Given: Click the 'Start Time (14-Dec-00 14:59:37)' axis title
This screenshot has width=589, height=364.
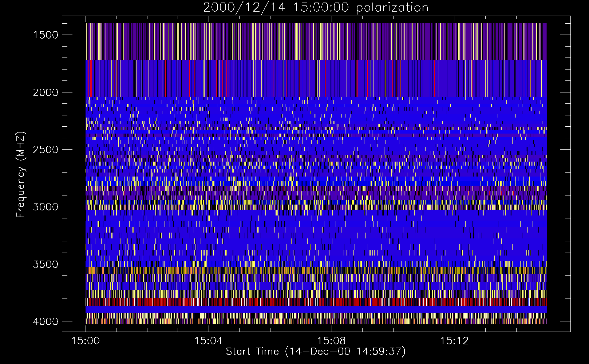Looking at the screenshot, I should 316,352.
